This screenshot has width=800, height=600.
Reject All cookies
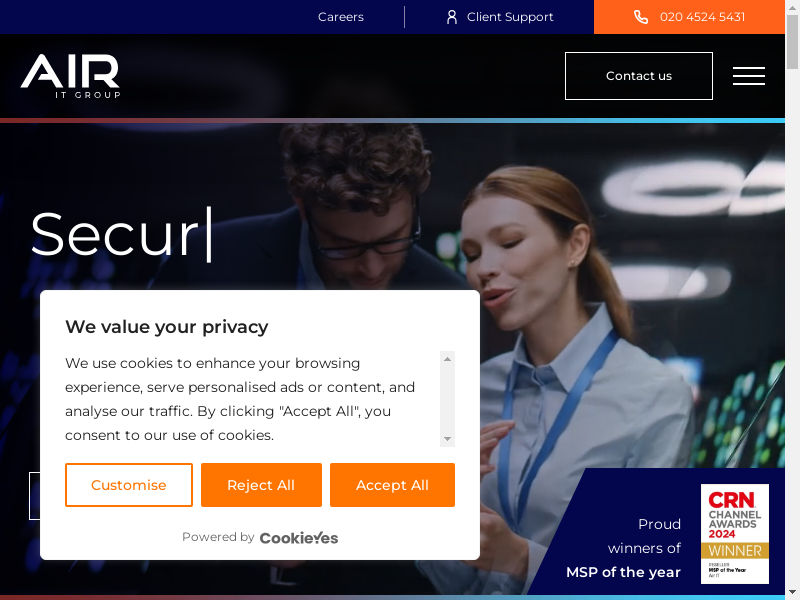click(x=261, y=485)
